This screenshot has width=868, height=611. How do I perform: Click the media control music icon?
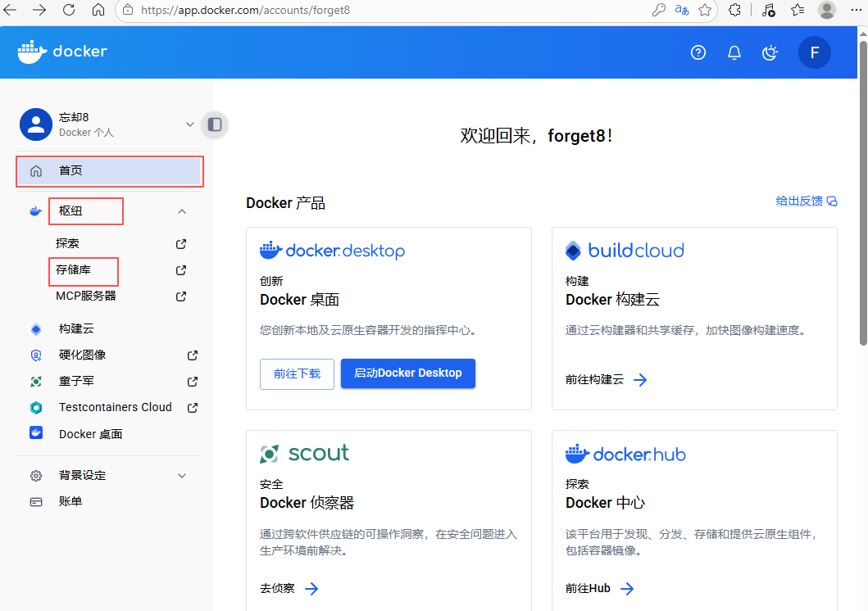(768, 10)
